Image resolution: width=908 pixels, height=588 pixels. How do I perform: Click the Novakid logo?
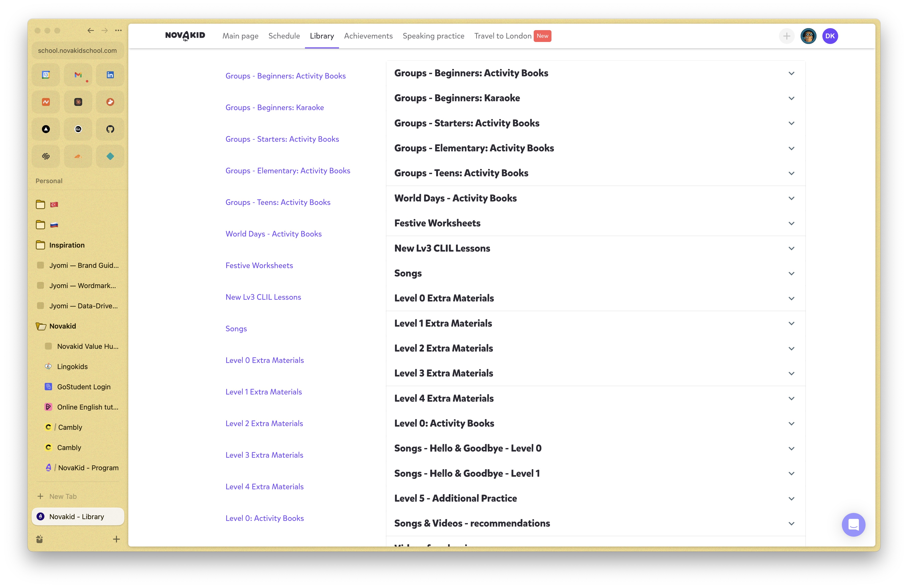[185, 36]
